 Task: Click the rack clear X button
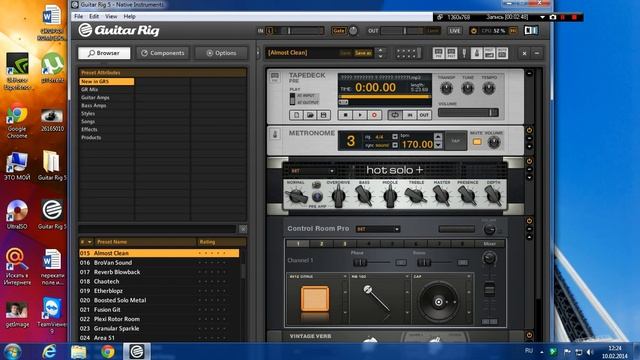click(524, 53)
